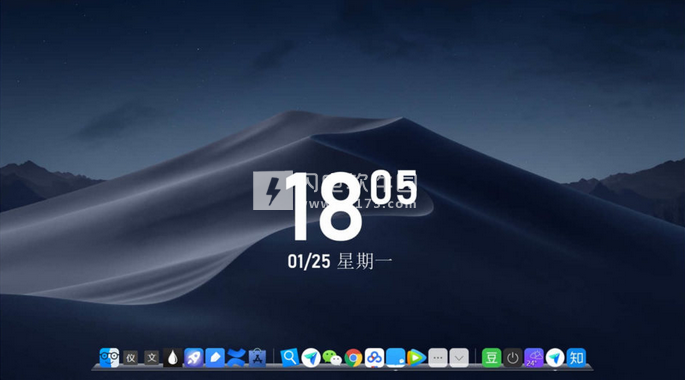The width and height of the screenshot is (685, 380).
Task: Open WeChat from the dock
Action: point(332,358)
